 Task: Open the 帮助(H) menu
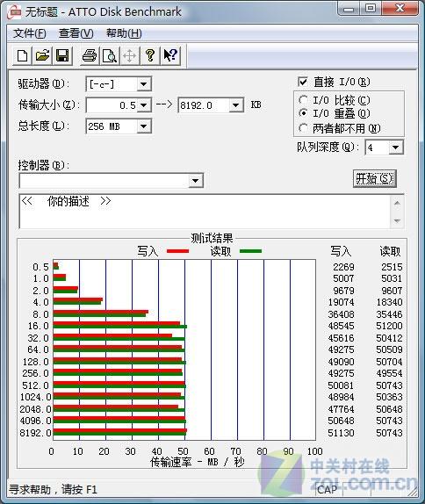coord(124,33)
